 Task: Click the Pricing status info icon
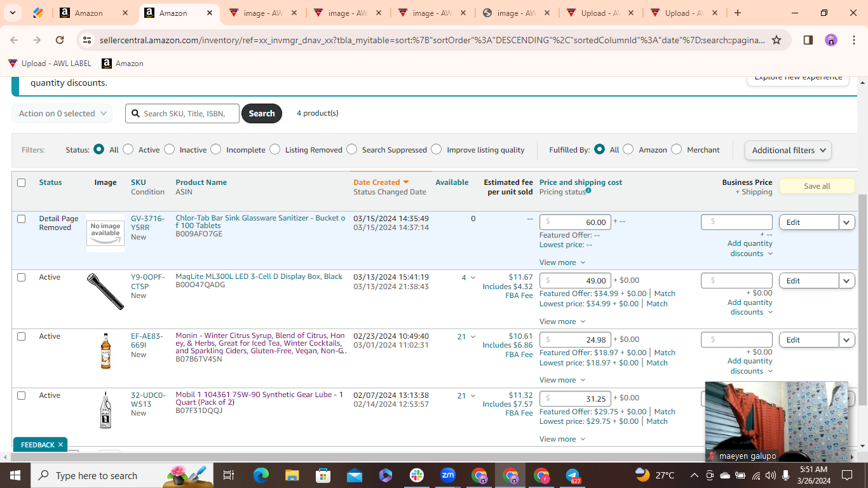[x=588, y=191]
